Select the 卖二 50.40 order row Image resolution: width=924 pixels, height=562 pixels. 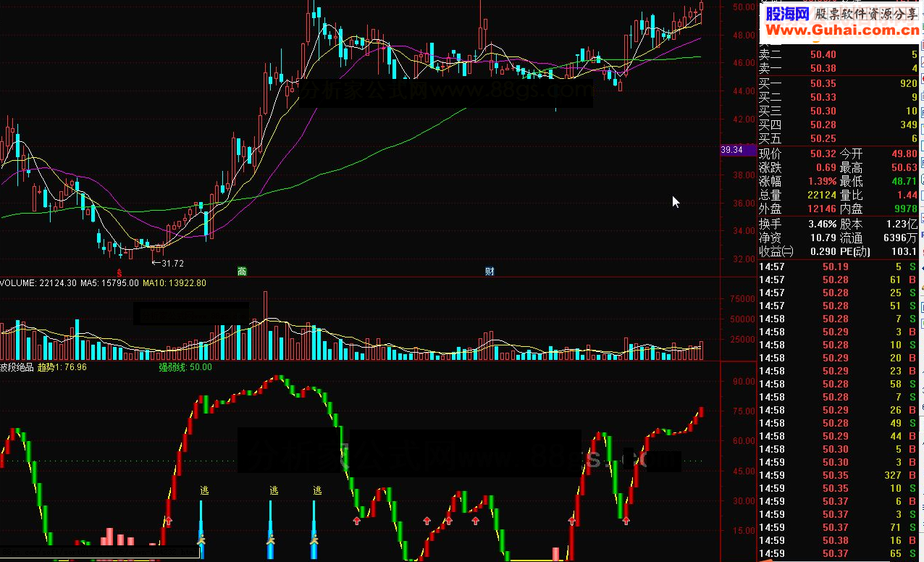click(x=838, y=54)
